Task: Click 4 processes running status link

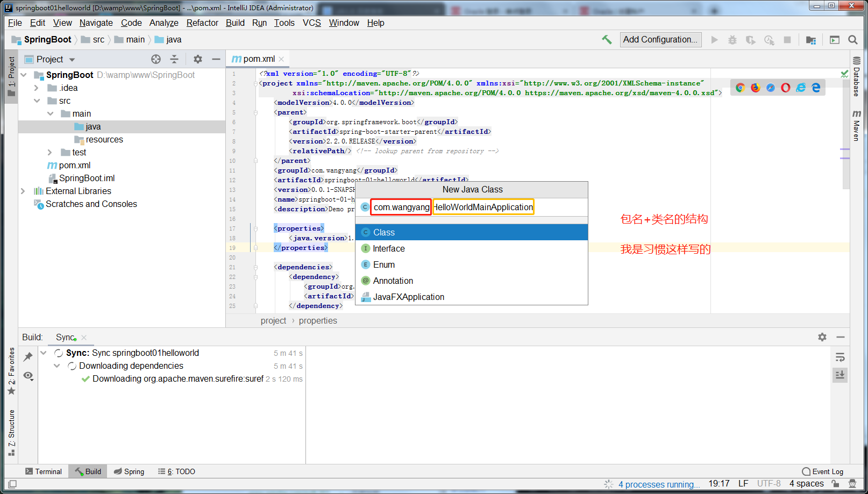Action: (659, 484)
